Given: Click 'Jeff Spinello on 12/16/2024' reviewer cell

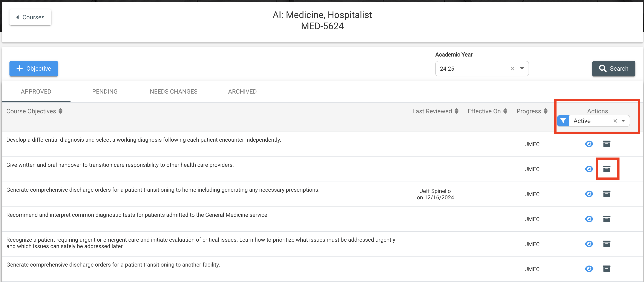Looking at the screenshot, I should pyautogui.click(x=435, y=194).
